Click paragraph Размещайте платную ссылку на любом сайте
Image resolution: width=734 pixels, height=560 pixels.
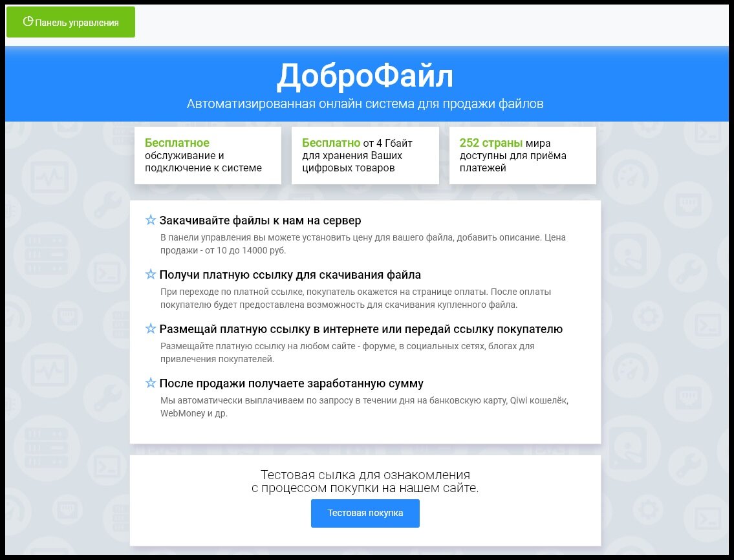click(347, 352)
